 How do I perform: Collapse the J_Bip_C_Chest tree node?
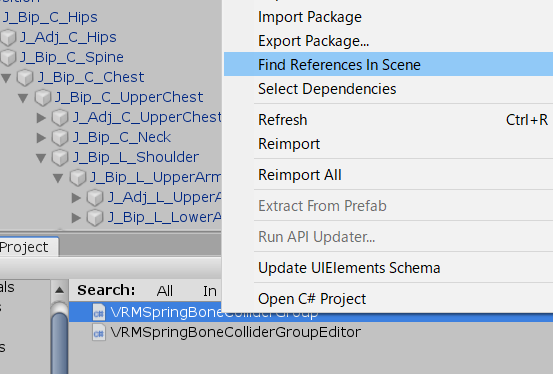pyautogui.click(x=6, y=78)
